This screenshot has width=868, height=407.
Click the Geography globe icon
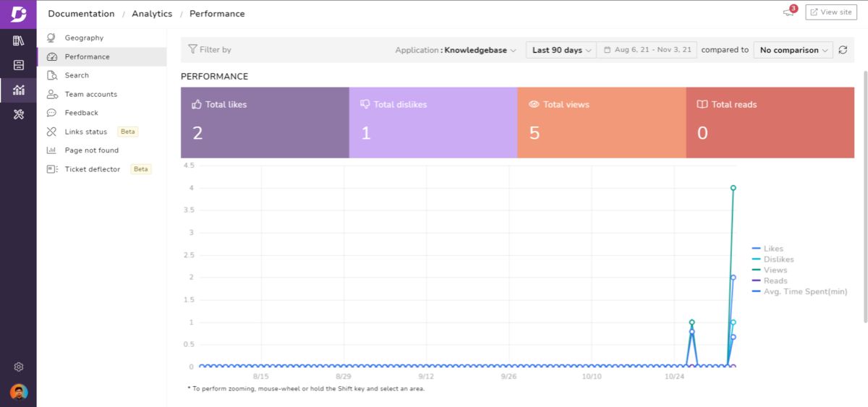point(51,38)
